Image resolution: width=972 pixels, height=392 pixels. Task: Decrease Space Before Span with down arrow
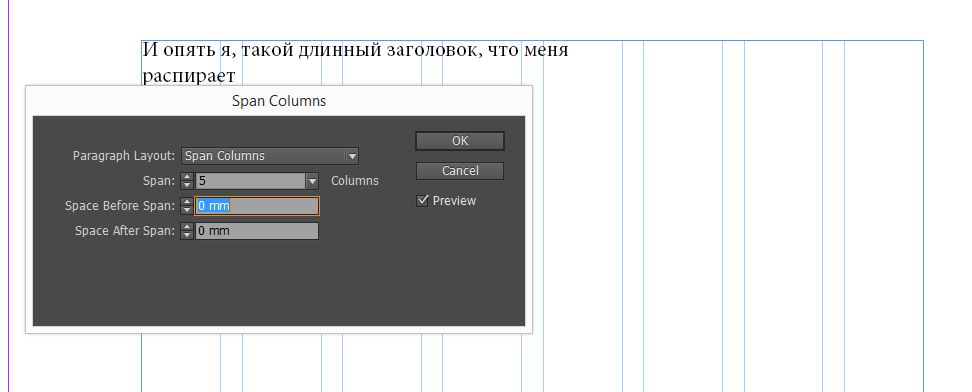(187, 210)
